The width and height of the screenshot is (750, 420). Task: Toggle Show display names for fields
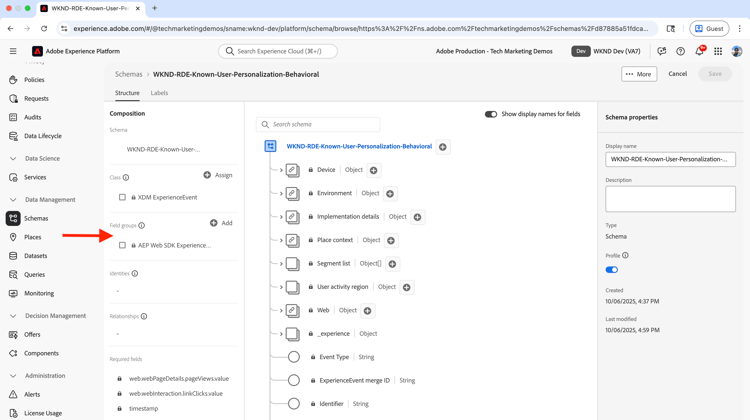pyautogui.click(x=491, y=114)
